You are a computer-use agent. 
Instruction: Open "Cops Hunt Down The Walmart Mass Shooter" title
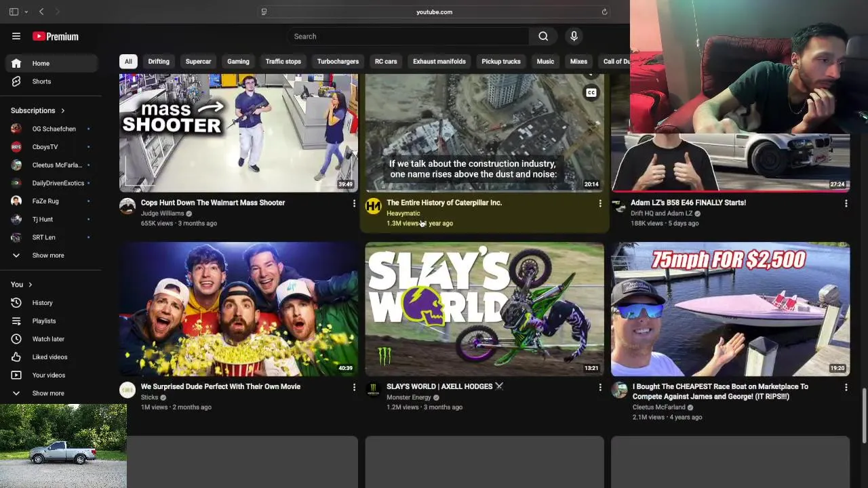click(x=213, y=203)
